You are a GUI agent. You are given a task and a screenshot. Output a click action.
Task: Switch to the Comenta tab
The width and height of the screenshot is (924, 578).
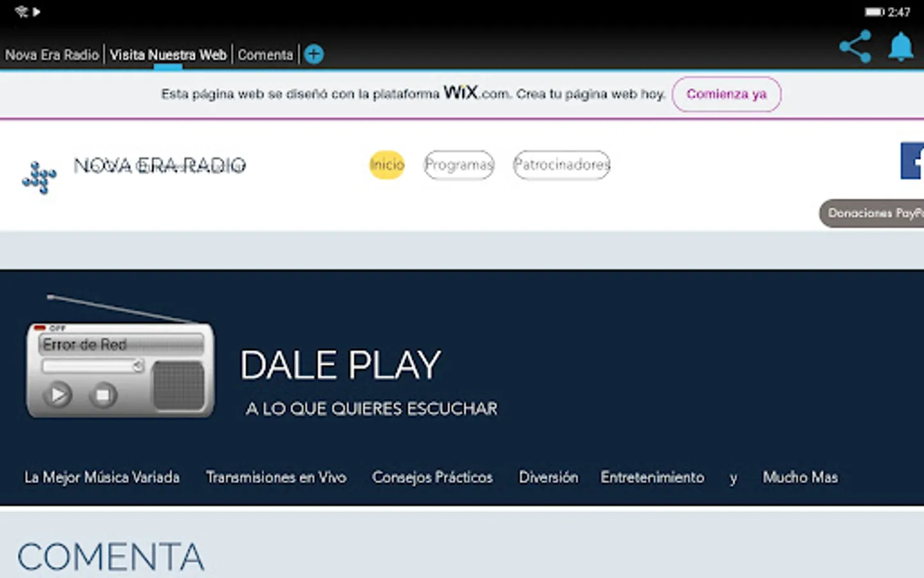(265, 55)
